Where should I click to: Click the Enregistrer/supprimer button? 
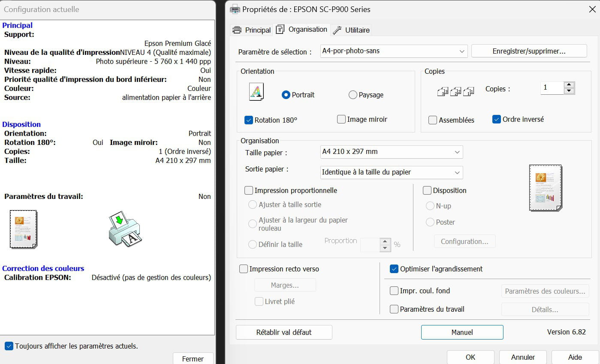(x=529, y=51)
